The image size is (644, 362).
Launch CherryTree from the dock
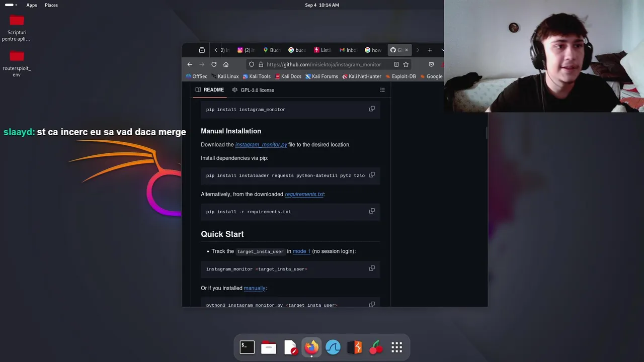coord(376,347)
